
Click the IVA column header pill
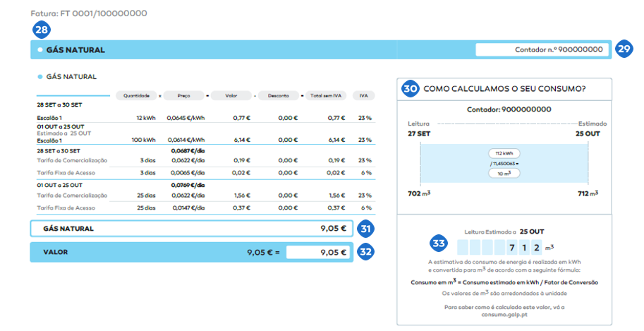364,96
